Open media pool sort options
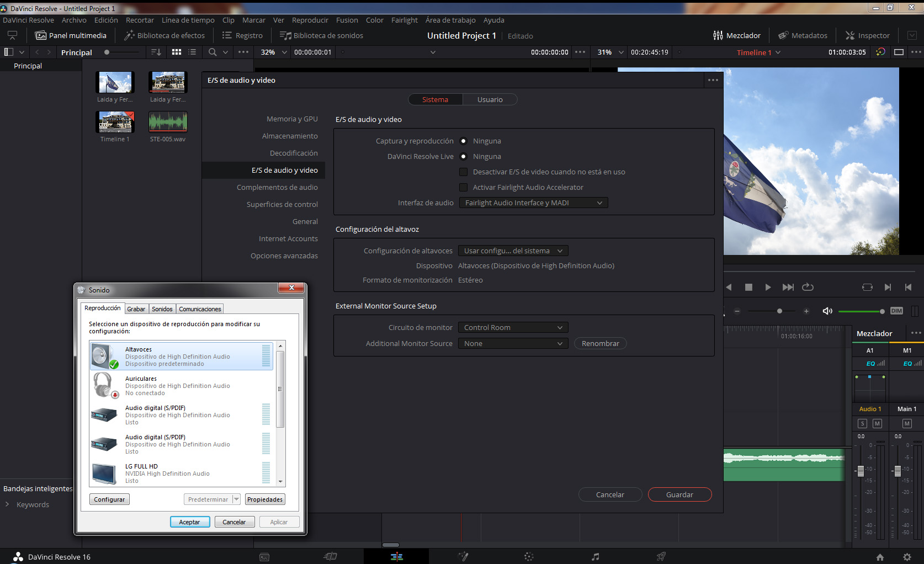The height and width of the screenshot is (564, 924). coord(156,52)
